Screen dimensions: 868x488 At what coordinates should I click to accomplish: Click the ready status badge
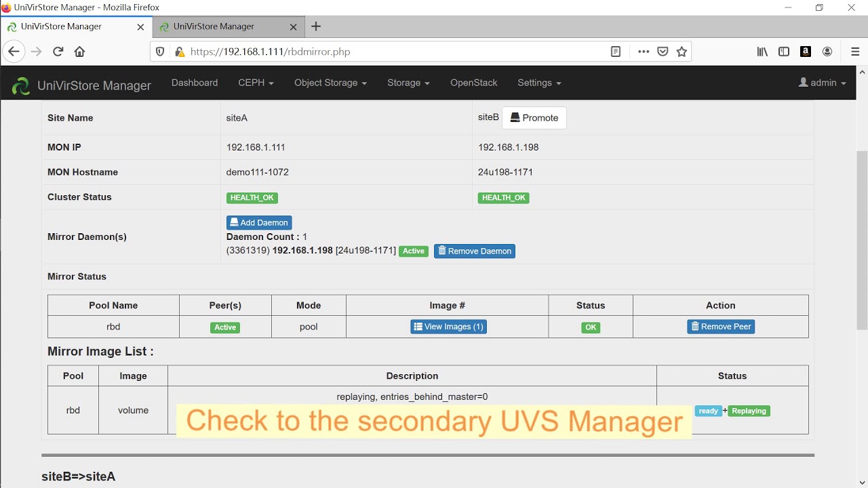708,411
